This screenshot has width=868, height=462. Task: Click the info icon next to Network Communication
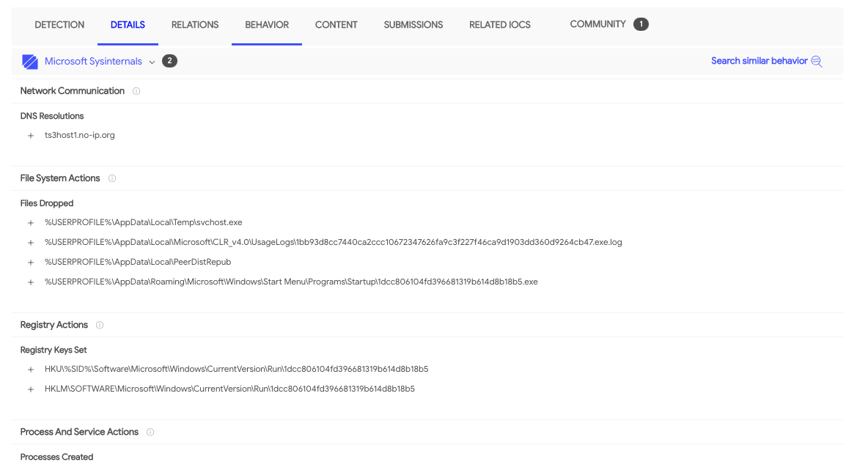point(136,91)
